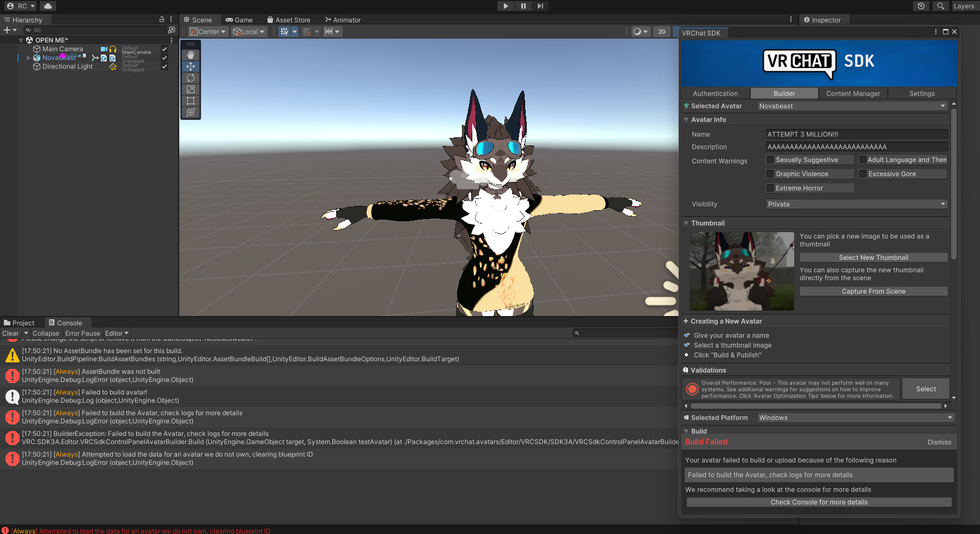Viewport: 980px width, 534px height.
Task: Select the Rotate tool
Action: tap(190, 77)
